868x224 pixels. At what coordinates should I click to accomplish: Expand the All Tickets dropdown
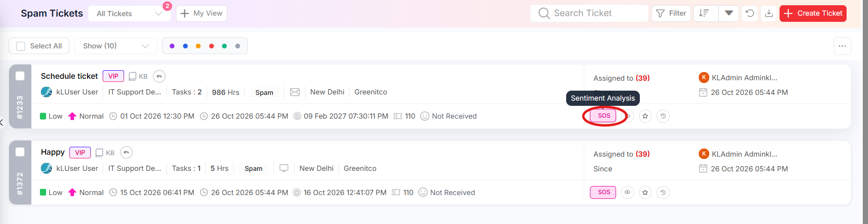pos(129,13)
